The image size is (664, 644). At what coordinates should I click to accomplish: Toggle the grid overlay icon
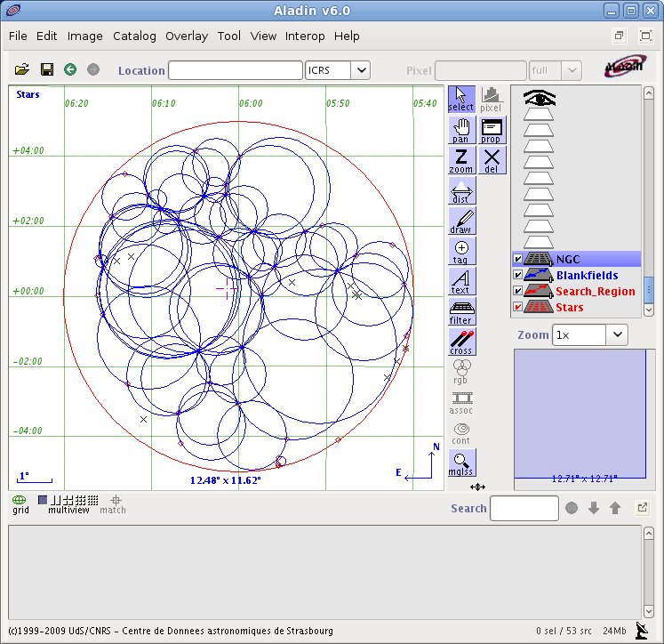coord(20,503)
